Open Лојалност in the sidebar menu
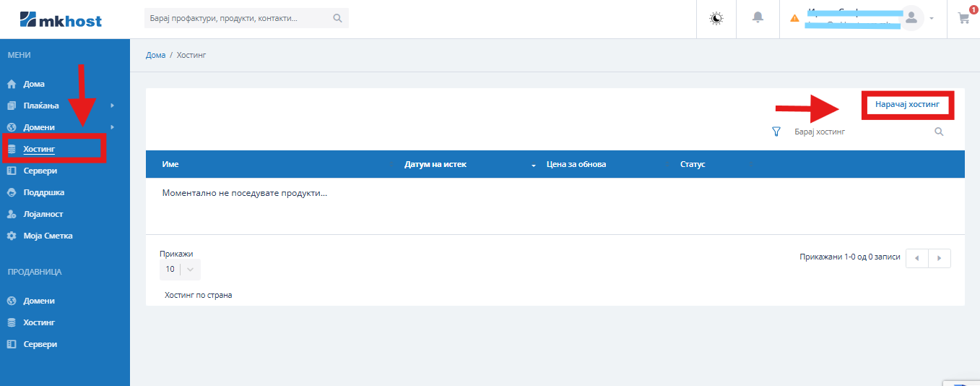The height and width of the screenshot is (386, 980). pyautogui.click(x=43, y=214)
